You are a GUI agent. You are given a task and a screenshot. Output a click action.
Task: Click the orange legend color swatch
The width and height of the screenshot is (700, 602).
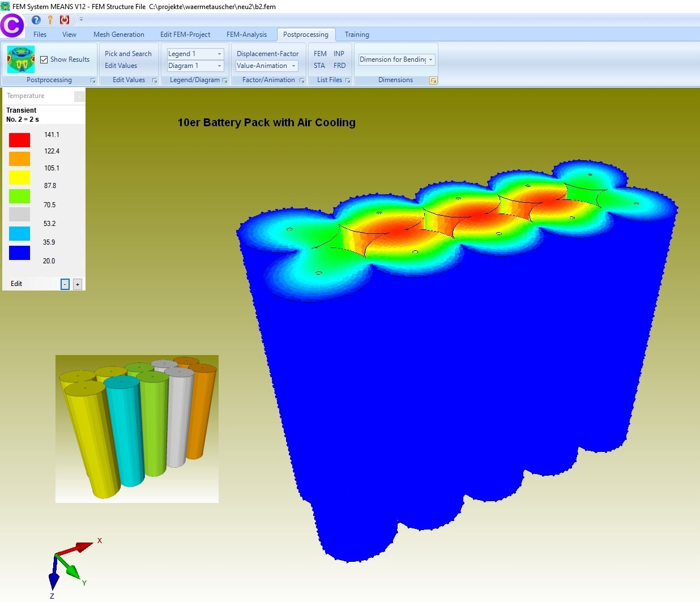click(x=19, y=159)
